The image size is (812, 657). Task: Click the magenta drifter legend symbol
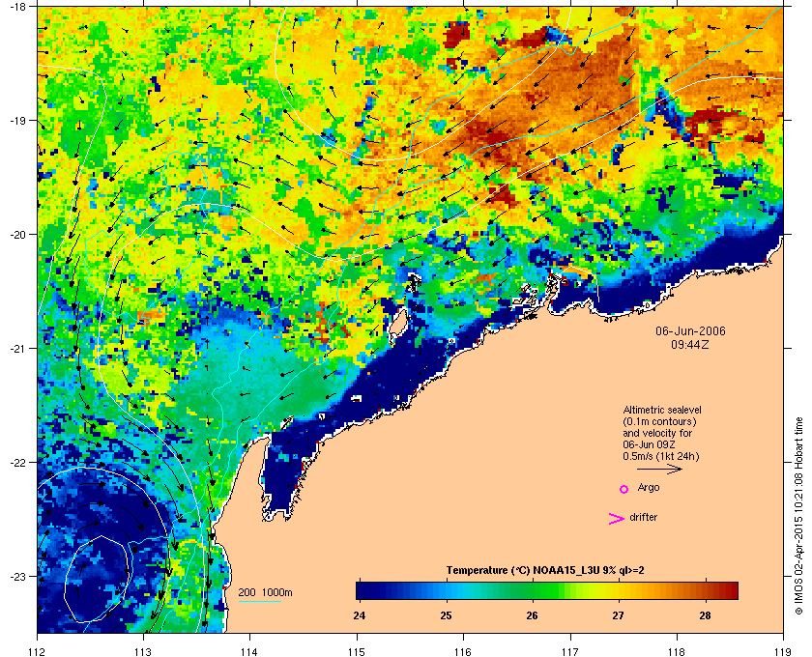click(617, 519)
